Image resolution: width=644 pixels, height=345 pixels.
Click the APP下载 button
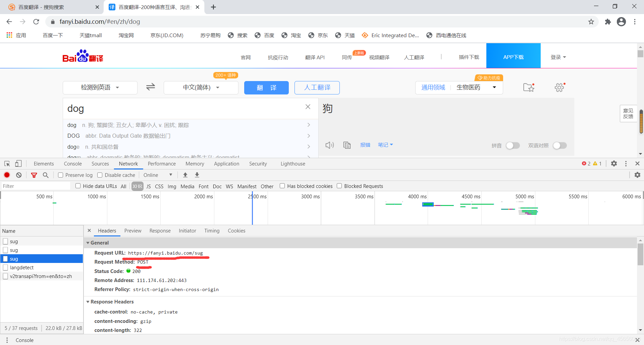click(x=514, y=56)
